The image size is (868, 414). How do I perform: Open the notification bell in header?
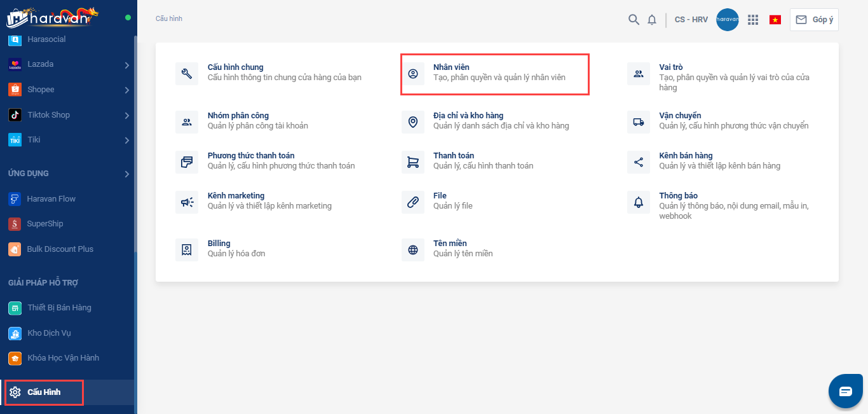click(652, 20)
